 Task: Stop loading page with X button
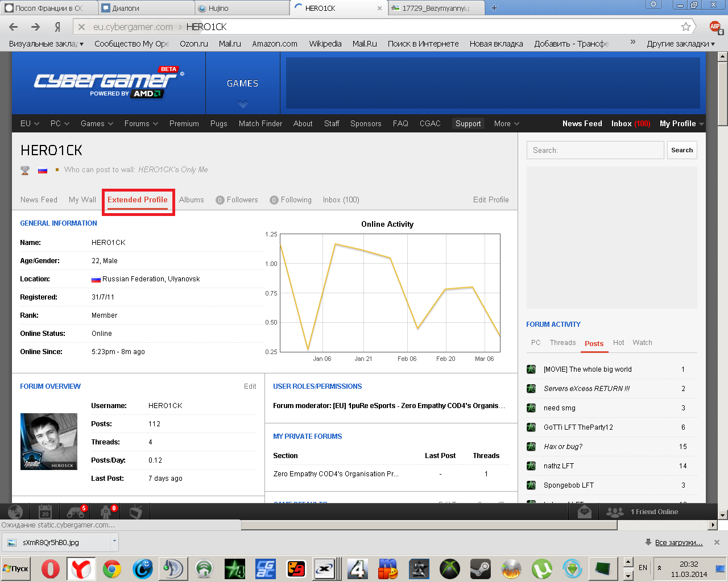point(81,27)
